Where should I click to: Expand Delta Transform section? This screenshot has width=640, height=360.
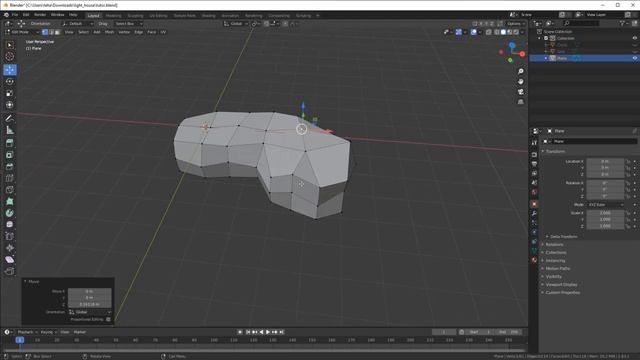coord(563,237)
